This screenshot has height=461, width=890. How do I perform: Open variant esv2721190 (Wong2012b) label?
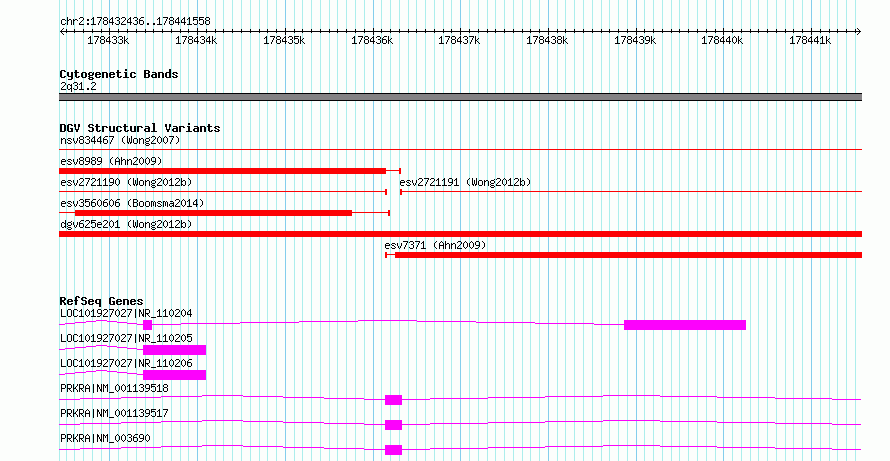pos(126,182)
